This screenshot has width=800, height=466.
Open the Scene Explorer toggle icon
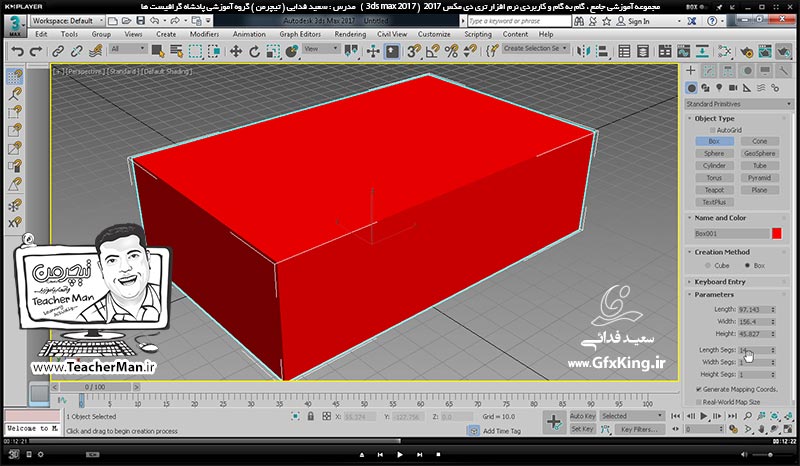(624, 52)
